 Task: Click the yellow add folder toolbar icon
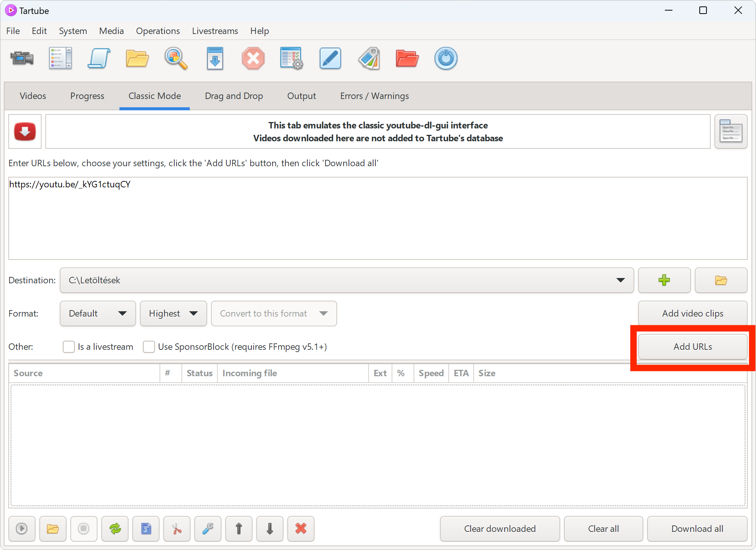pos(138,59)
